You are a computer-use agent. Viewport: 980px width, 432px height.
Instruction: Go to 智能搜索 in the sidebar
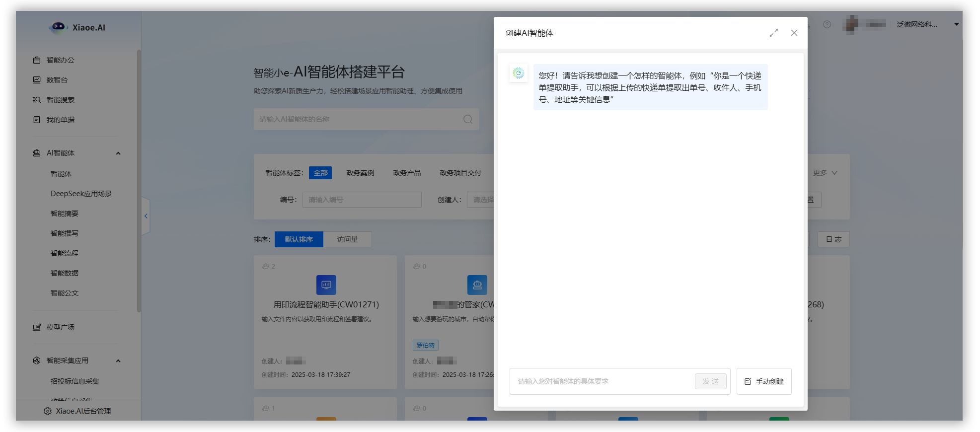[x=60, y=100]
